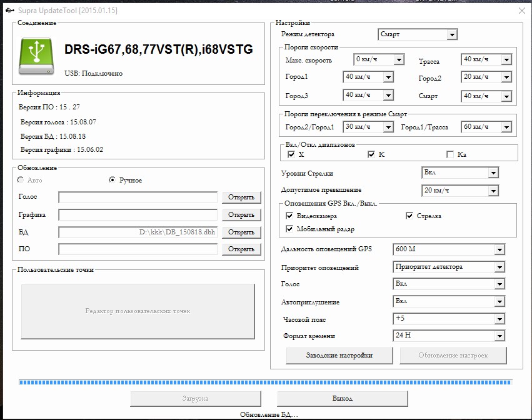Image resolution: width=532 pixels, height=420 pixels.
Task: Open the Голос Вкл settings dropdown
Action: [x=448, y=284]
